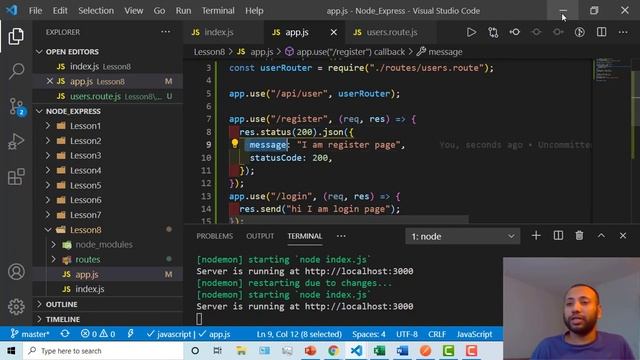Expand the routes folder

[x=53, y=259]
